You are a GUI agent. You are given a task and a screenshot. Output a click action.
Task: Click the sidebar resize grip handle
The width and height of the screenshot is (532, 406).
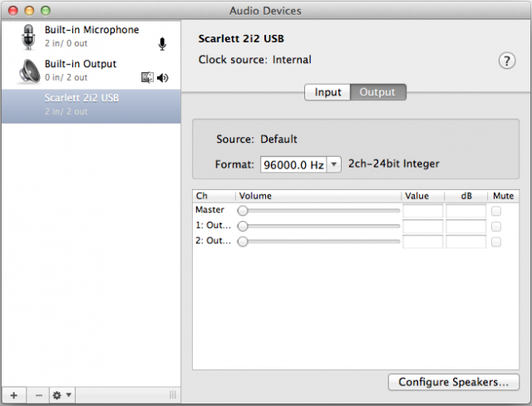pos(173,395)
